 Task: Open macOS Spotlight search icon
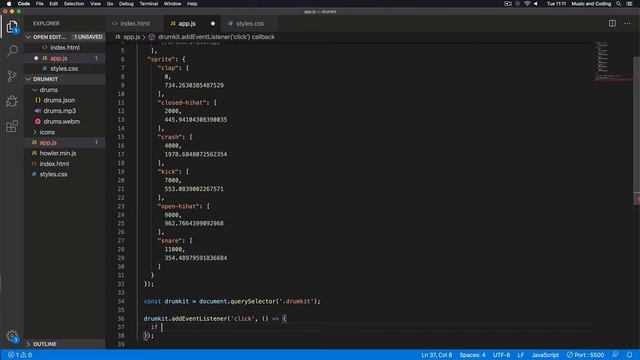coord(619,4)
